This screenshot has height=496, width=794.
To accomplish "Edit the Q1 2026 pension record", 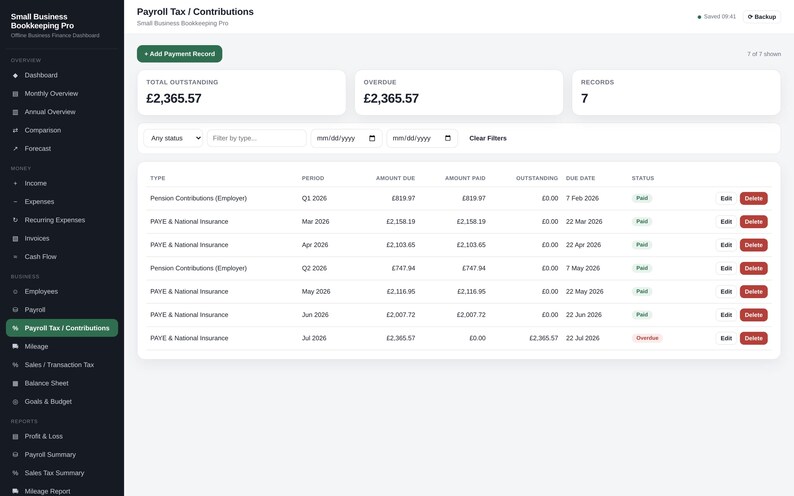I will point(726,198).
